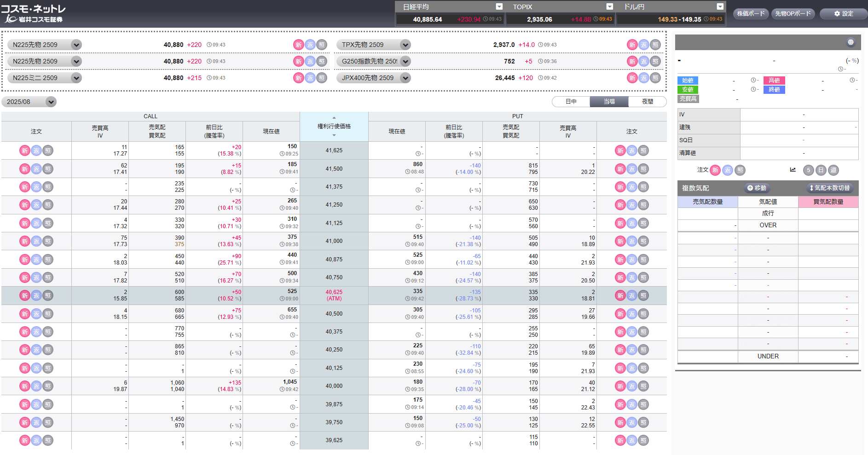Click 新 order icon in 40,625 ATM call row
This screenshot has height=455, width=868.
pyautogui.click(x=25, y=296)
